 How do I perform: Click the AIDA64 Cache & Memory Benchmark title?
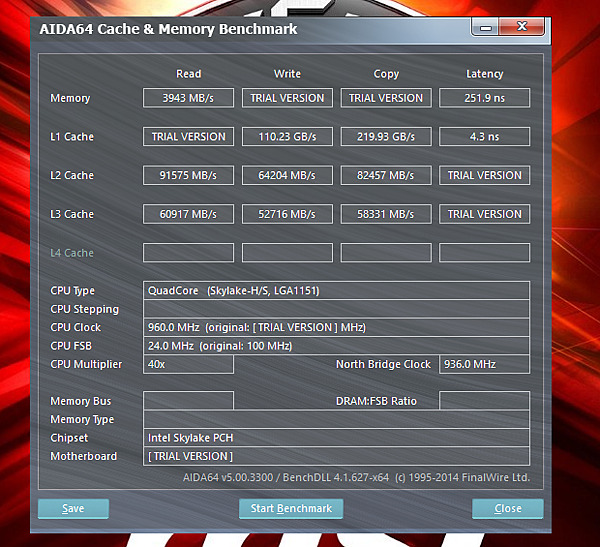168,29
